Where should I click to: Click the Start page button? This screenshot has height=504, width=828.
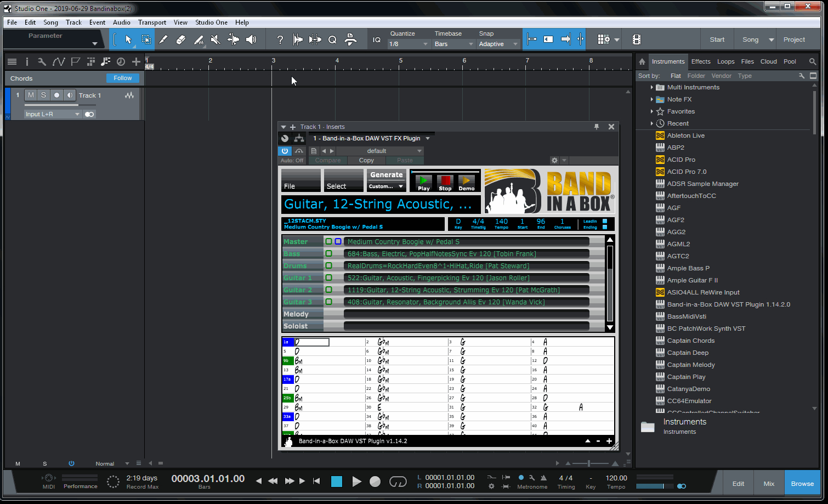pos(717,39)
